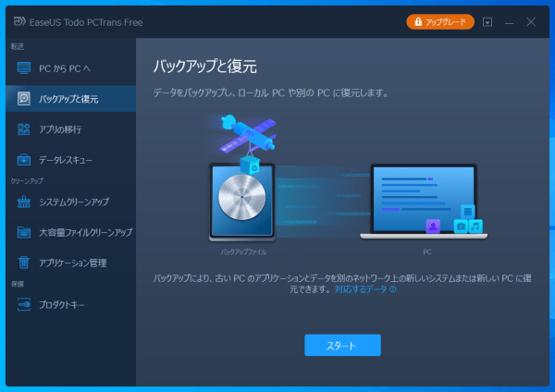Open アプリケーション管理 page
The height and width of the screenshot is (392, 555).
[71, 263]
